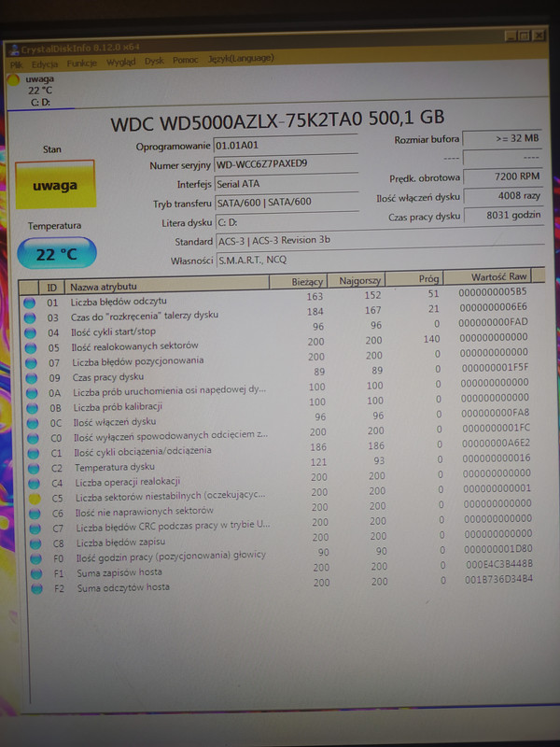The width and height of the screenshot is (560, 747).
Task: Click the 4008 razy power-on count field
Action: point(503,196)
